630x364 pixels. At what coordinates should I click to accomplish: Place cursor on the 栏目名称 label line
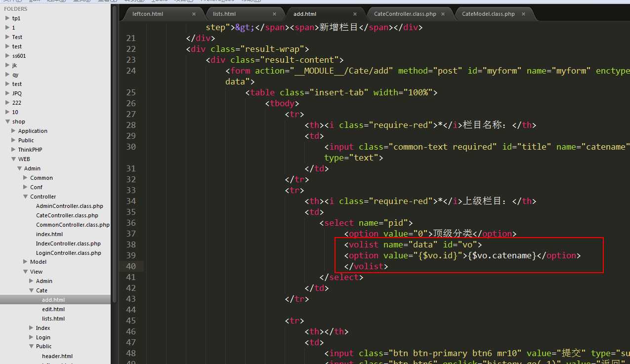pos(420,125)
